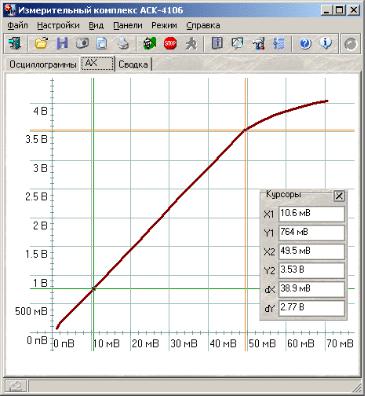The width and height of the screenshot is (365, 396).
Task: Click the Y2 field showing 3.53 В
Action: [311, 271]
